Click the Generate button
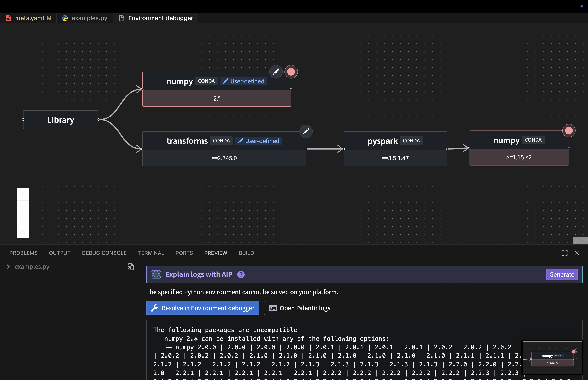588x380 pixels. tap(562, 274)
